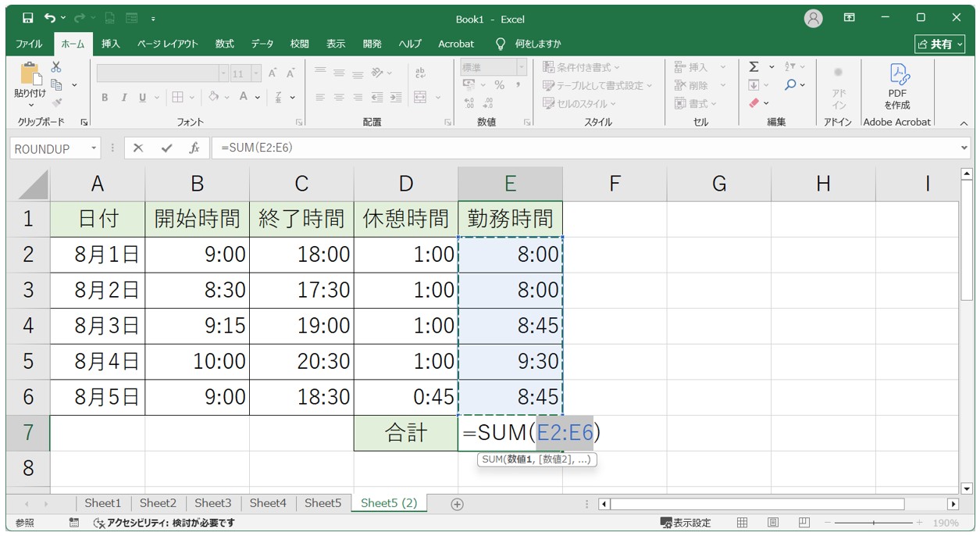The image size is (980, 536).
Task: Switch to Sheet1 tab
Action: pos(103,504)
